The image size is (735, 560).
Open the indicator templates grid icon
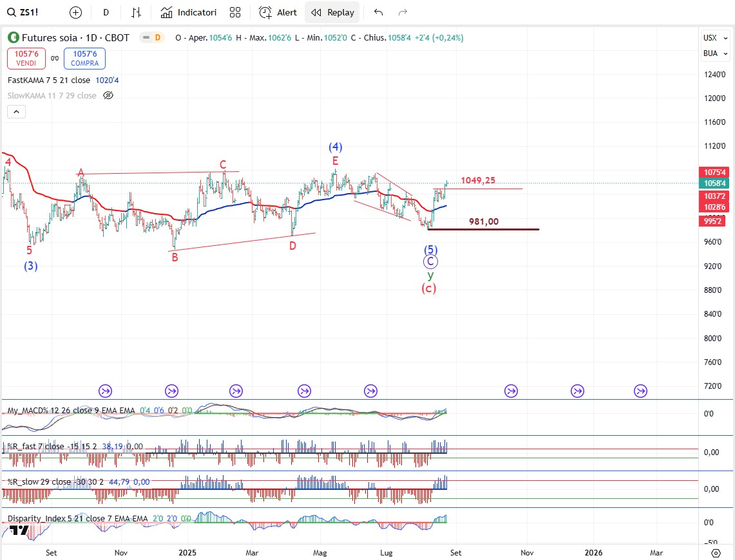pyautogui.click(x=235, y=12)
